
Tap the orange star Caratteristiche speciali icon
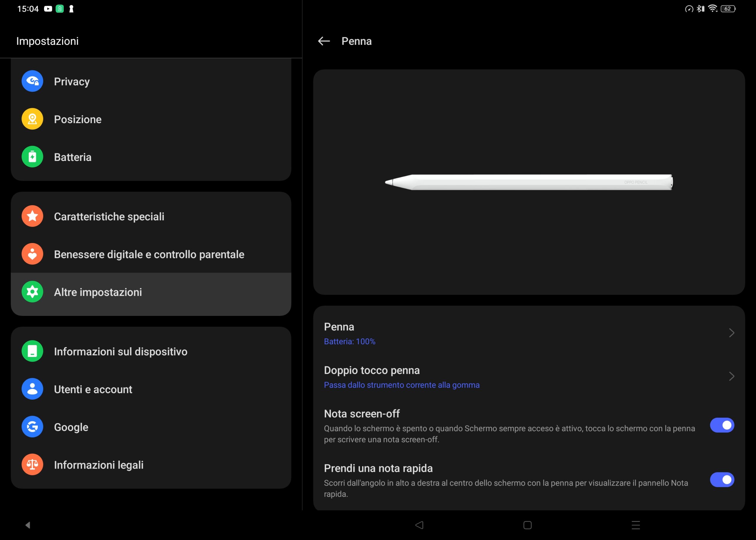tap(32, 216)
